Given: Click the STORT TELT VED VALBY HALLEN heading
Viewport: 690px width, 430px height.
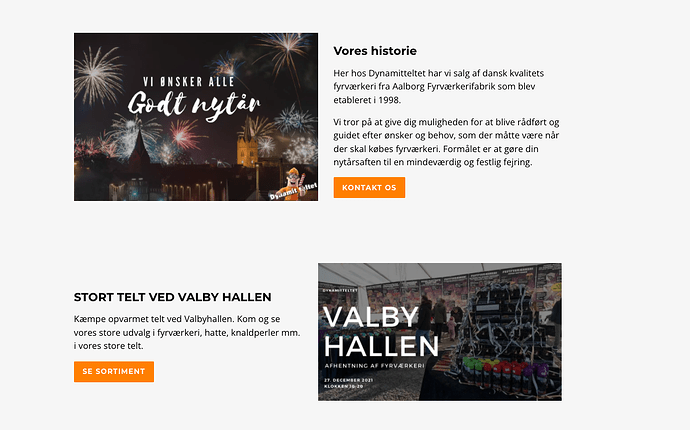Looking at the screenshot, I should (172, 297).
